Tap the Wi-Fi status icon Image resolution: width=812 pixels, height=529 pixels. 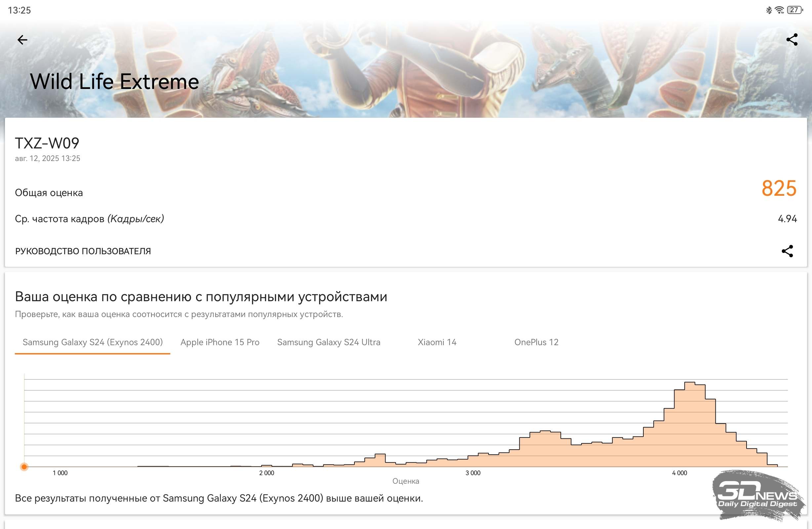tap(779, 10)
